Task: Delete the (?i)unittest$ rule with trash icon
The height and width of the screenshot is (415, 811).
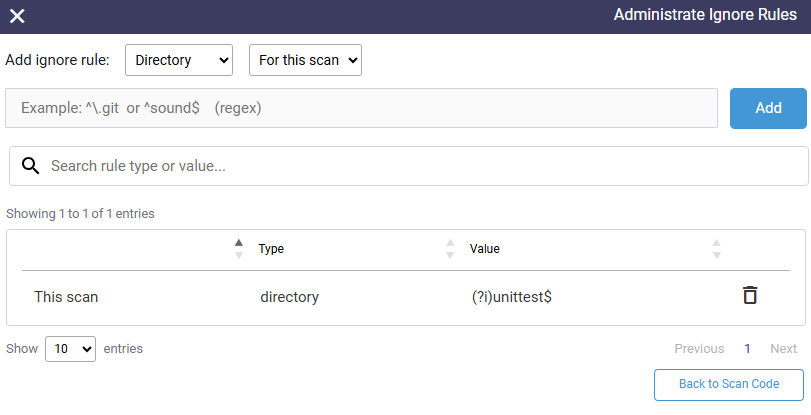Action: (x=749, y=295)
